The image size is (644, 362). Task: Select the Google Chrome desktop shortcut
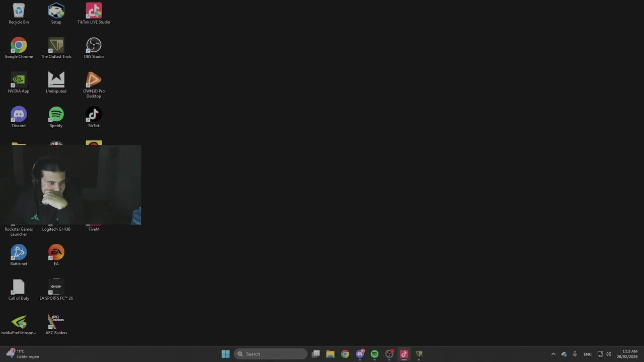pos(19,48)
